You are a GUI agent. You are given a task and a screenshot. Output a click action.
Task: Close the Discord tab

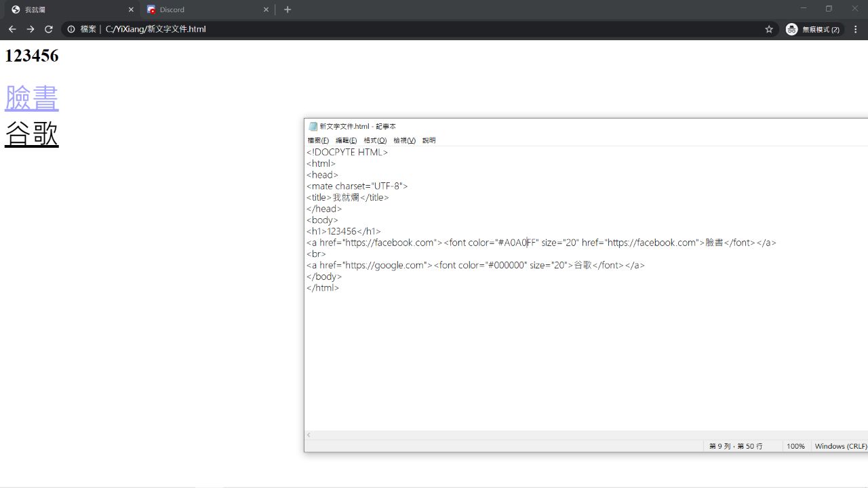(x=267, y=9)
